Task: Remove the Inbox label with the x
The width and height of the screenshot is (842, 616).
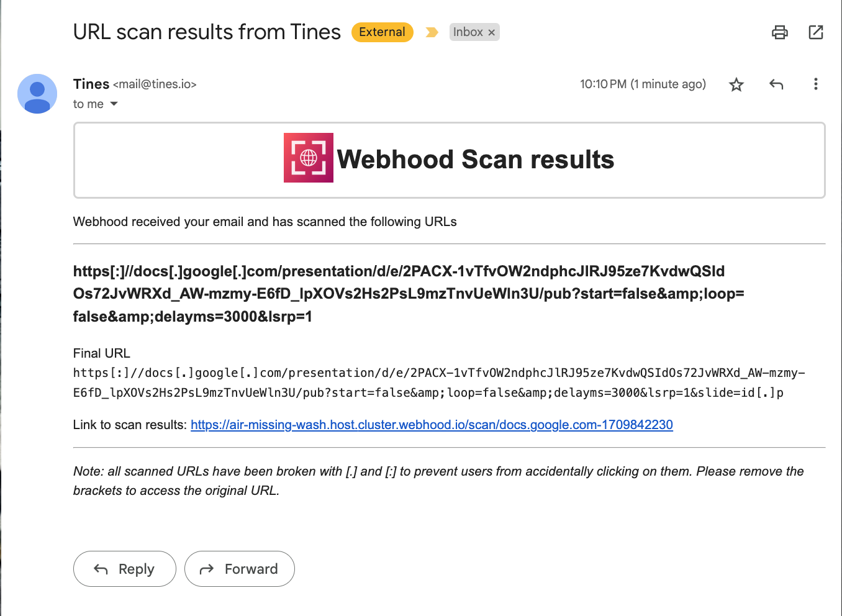Action: 492,32
